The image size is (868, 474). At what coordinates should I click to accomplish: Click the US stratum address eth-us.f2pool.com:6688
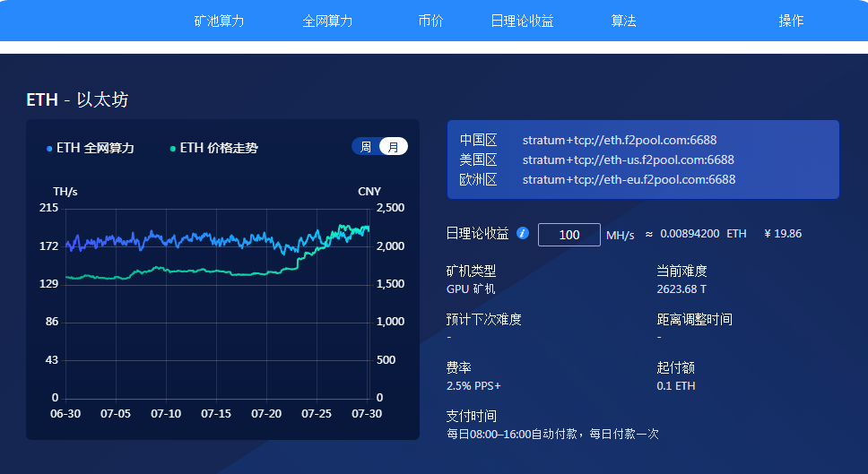click(x=629, y=159)
